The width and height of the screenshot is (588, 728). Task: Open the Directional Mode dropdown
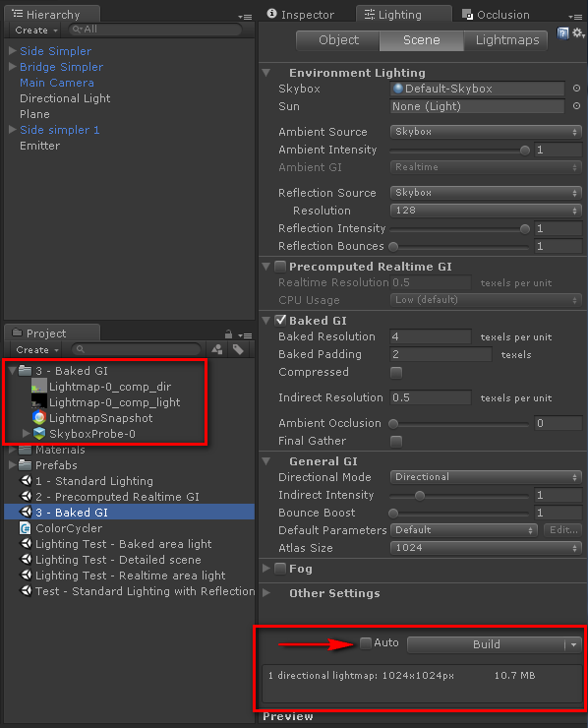486,477
